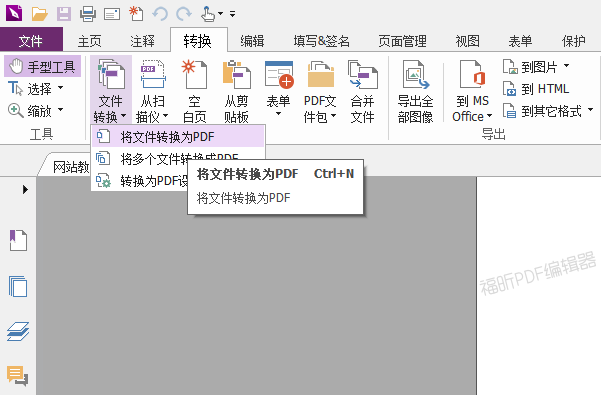Click the 缩放 zoom tool
This screenshot has height=395, width=601.
[30, 111]
